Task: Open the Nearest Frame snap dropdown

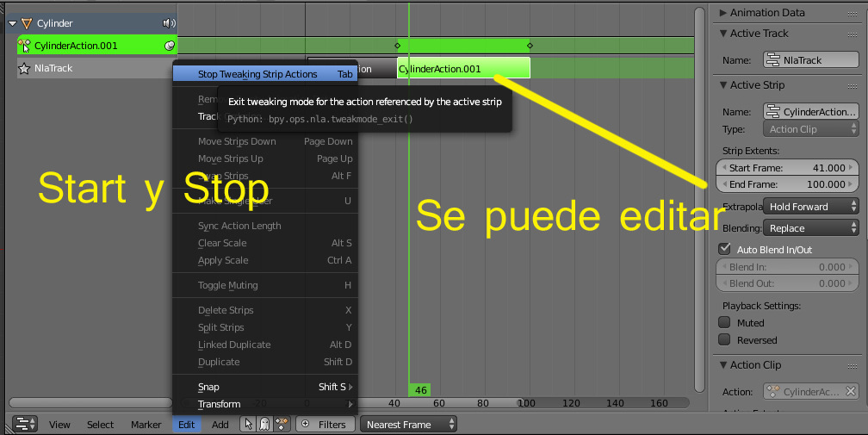Action: click(x=408, y=425)
